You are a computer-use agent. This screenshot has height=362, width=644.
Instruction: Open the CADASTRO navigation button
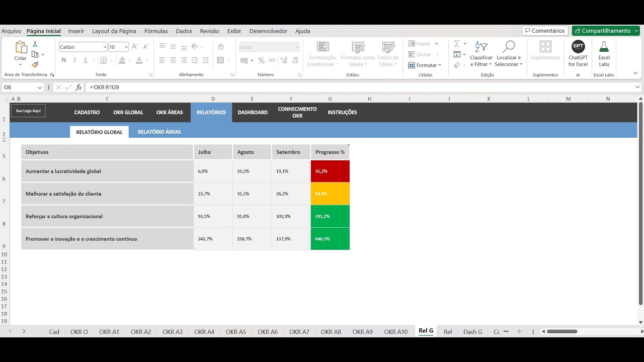pos(87,112)
